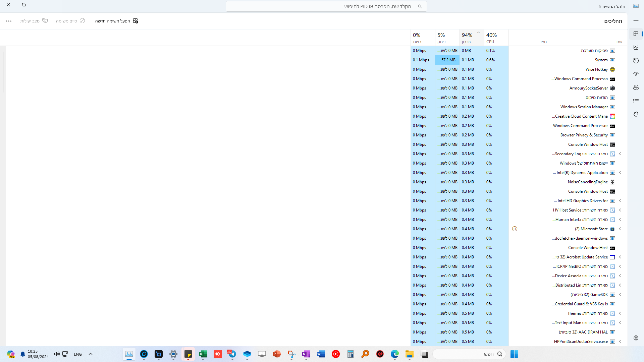Expand the Acrobat Update Service row
The width and height of the screenshot is (644, 362).
[x=620, y=257]
